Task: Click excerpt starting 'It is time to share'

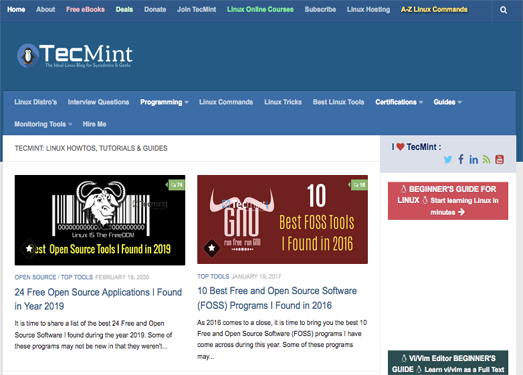Action: [93, 335]
